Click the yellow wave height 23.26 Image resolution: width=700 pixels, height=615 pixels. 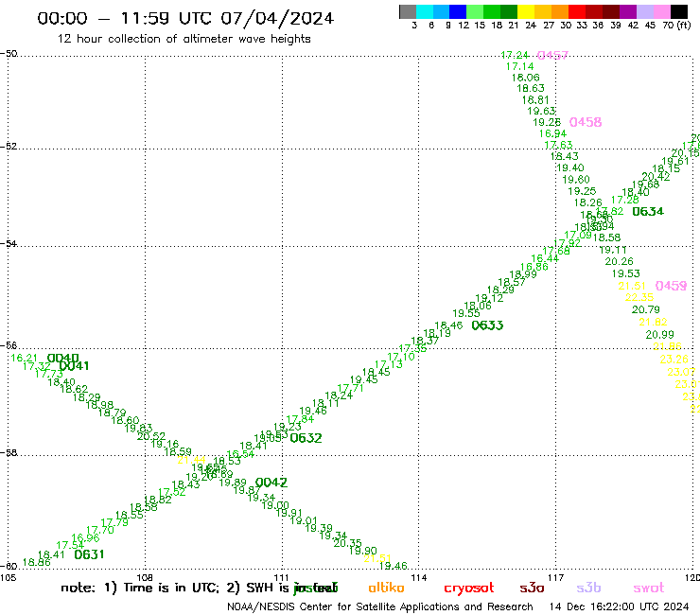click(x=674, y=360)
